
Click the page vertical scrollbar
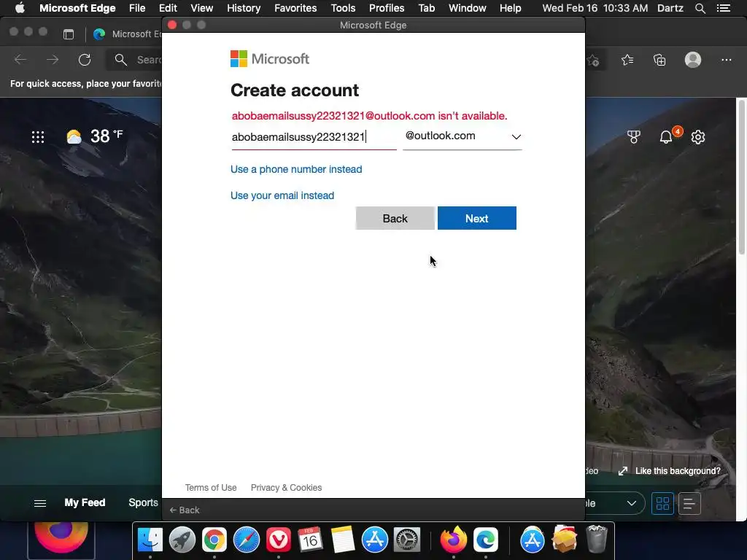(x=742, y=178)
